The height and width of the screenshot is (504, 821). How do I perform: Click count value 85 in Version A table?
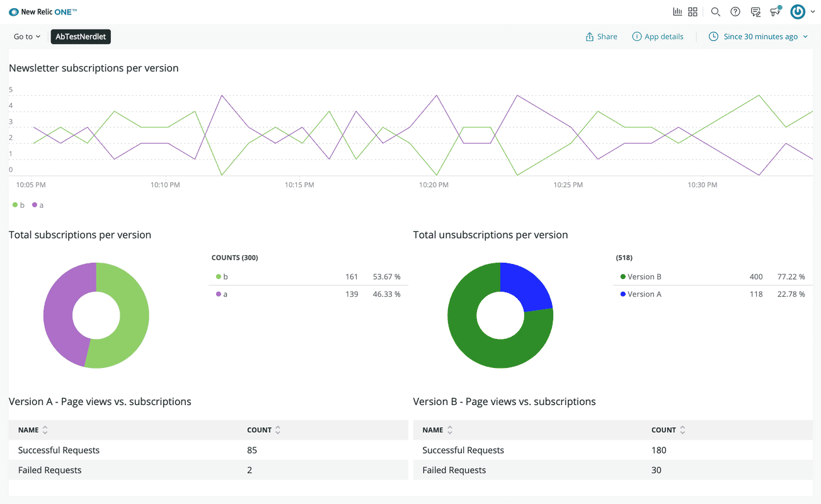point(252,450)
